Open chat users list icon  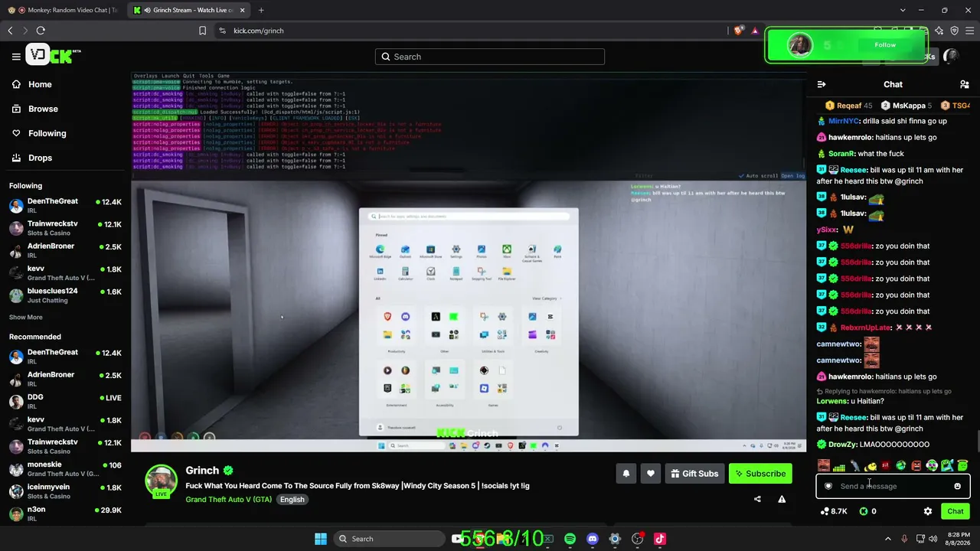click(x=965, y=84)
